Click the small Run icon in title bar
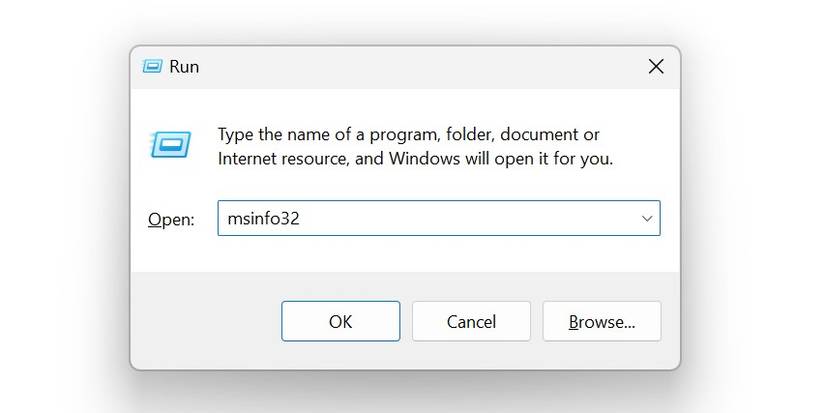 click(x=151, y=67)
